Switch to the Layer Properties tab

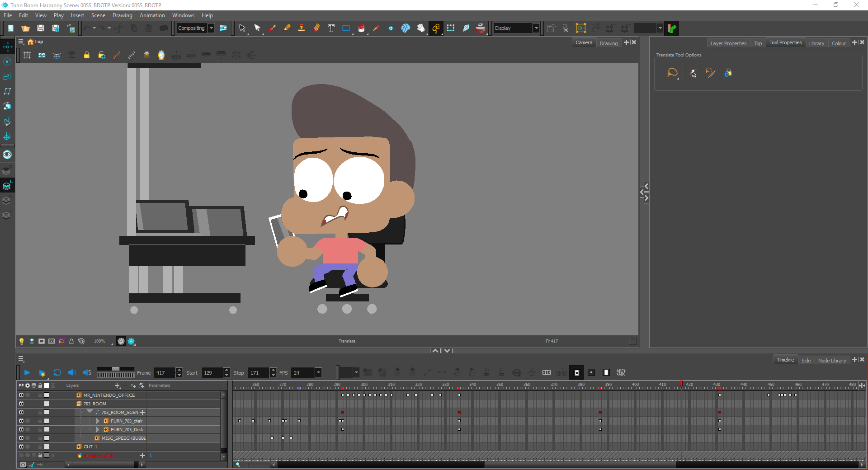(x=728, y=43)
